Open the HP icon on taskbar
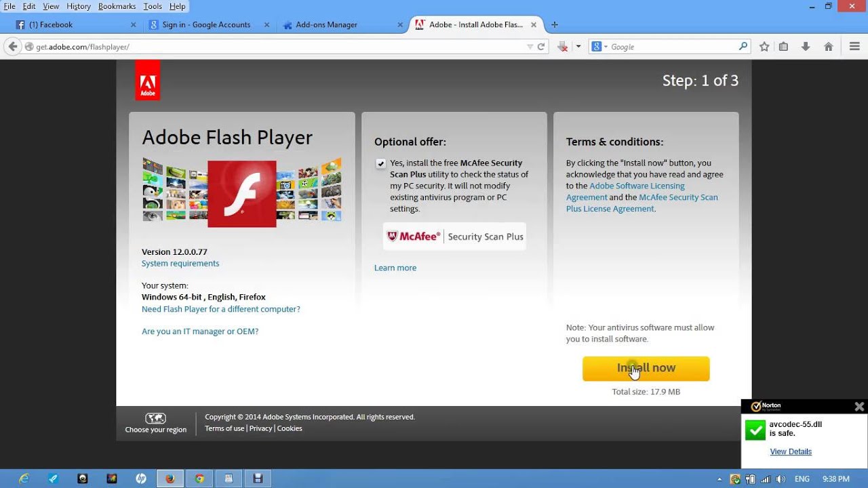 (x=141, y=479)
